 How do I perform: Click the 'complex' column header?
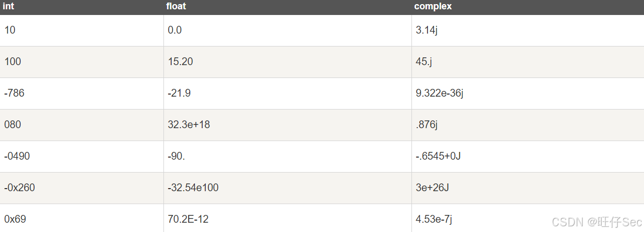pos(433,7)
